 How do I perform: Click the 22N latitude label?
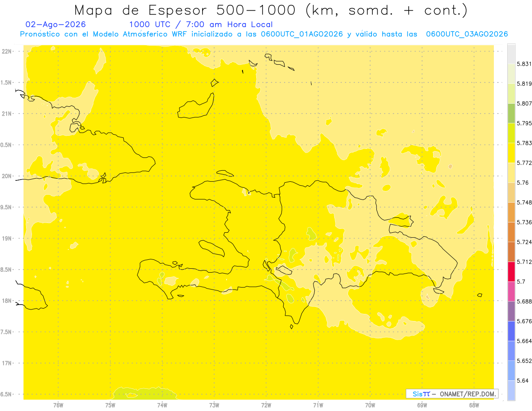click(7, 51)
